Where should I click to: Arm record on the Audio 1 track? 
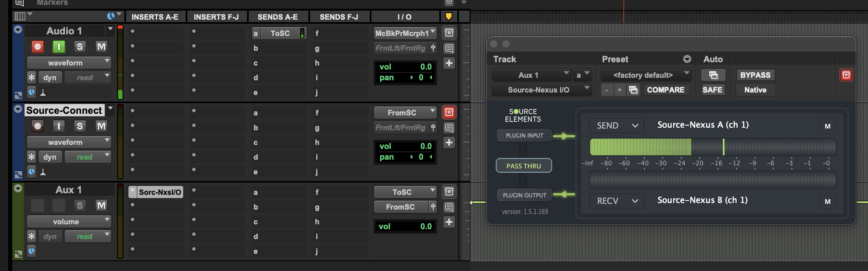[x=38, y=47]
